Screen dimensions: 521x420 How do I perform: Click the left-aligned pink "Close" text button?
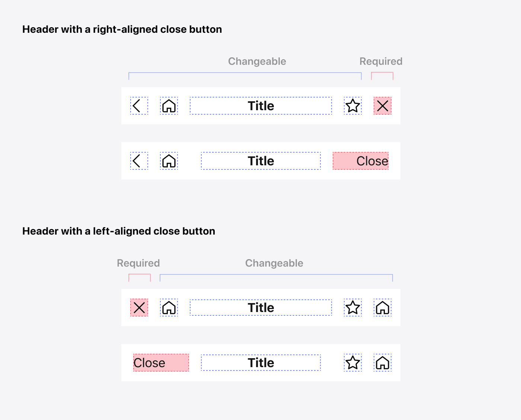tap(161, 363)
